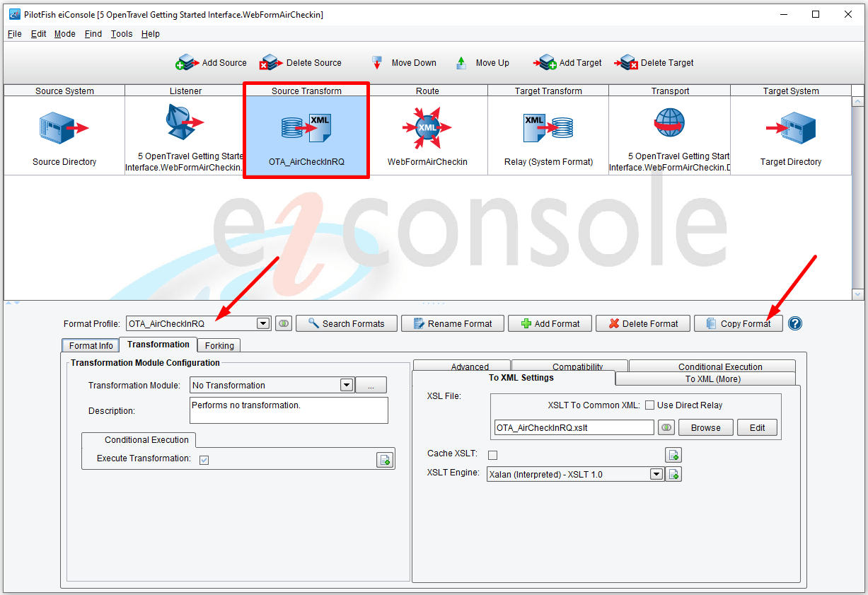
Task: Open the File menu
Action: 14,34
